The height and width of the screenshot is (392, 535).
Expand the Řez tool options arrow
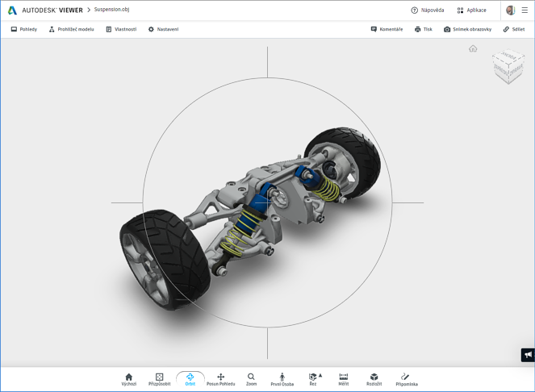click(x=320, y=376)
